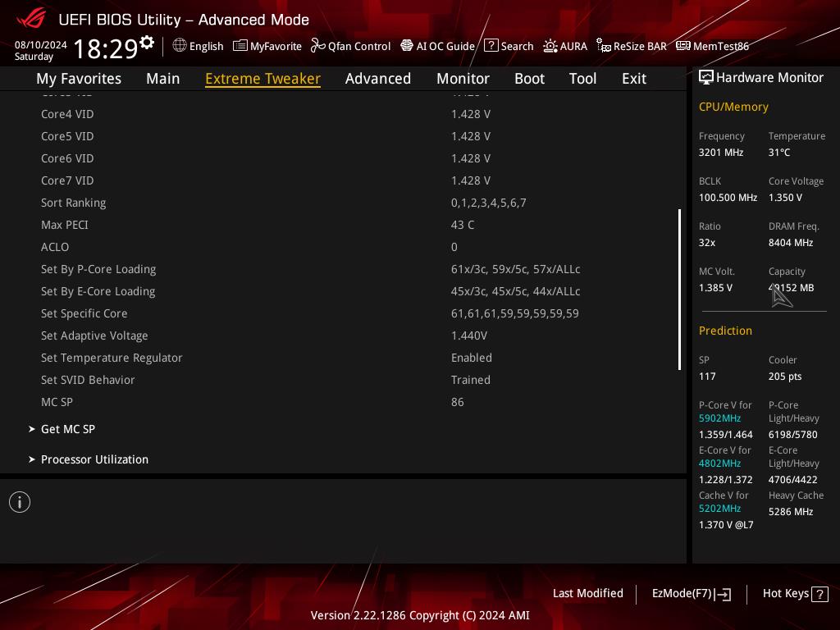Open the Monitor tab
The image size is (840, 630).
coord(463,79)
